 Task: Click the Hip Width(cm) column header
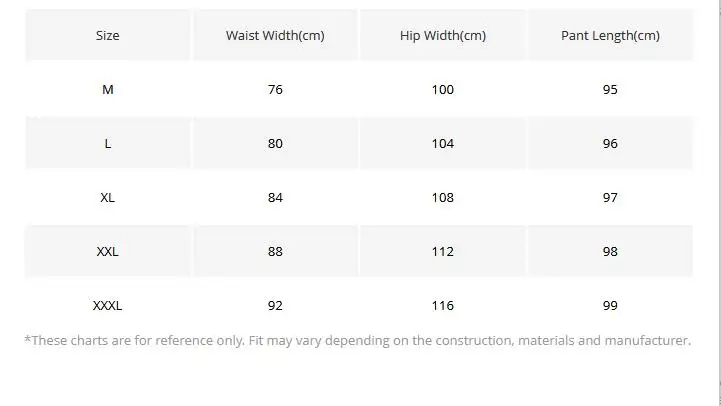point(443,35)
